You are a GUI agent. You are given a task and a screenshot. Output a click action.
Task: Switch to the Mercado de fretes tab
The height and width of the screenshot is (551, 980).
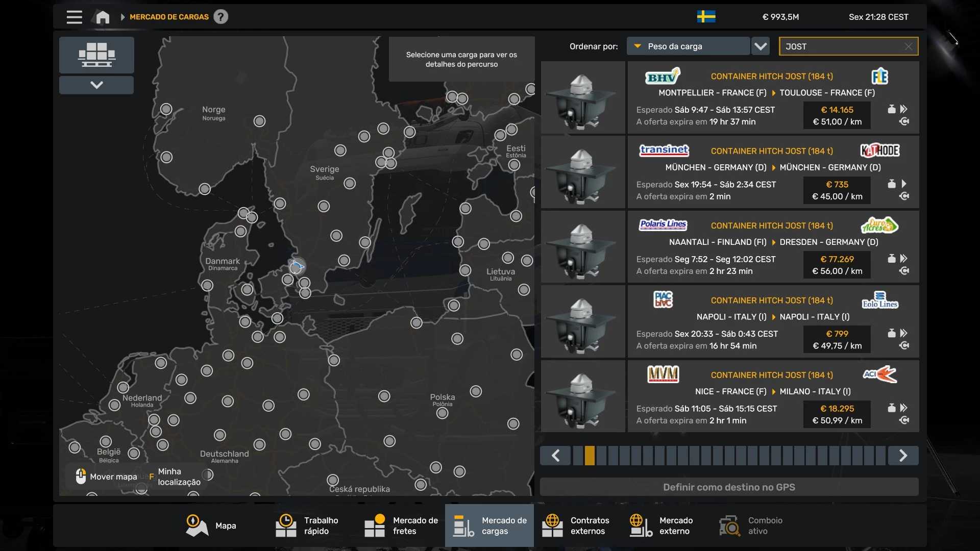402,525
